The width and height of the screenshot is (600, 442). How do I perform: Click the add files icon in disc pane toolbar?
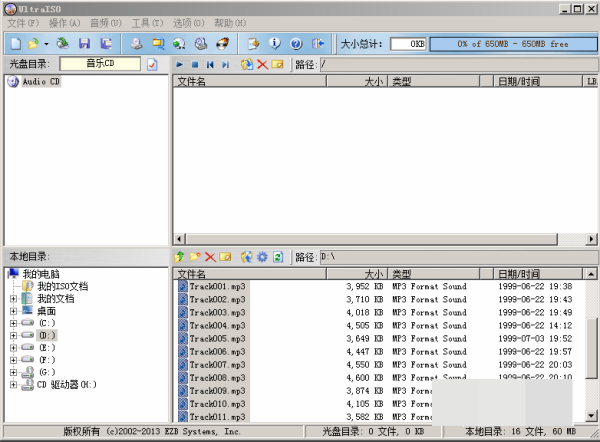pyautogui.click(x=247, y=64)
